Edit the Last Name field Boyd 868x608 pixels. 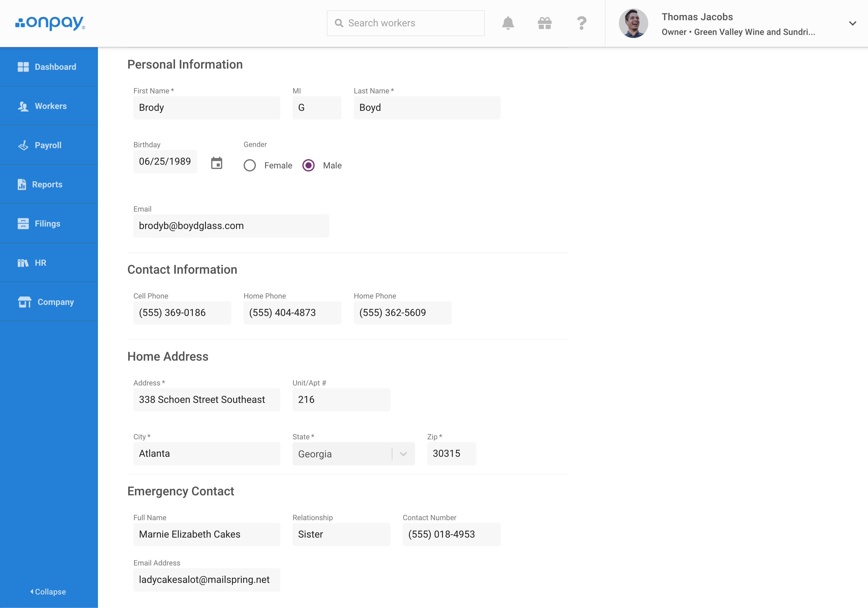click(427, 108)
